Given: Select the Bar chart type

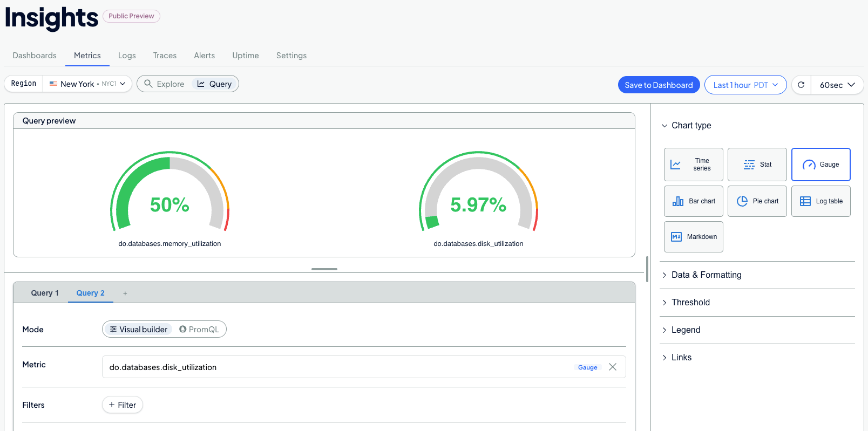Looking at the screenshot, I should 694,201.
